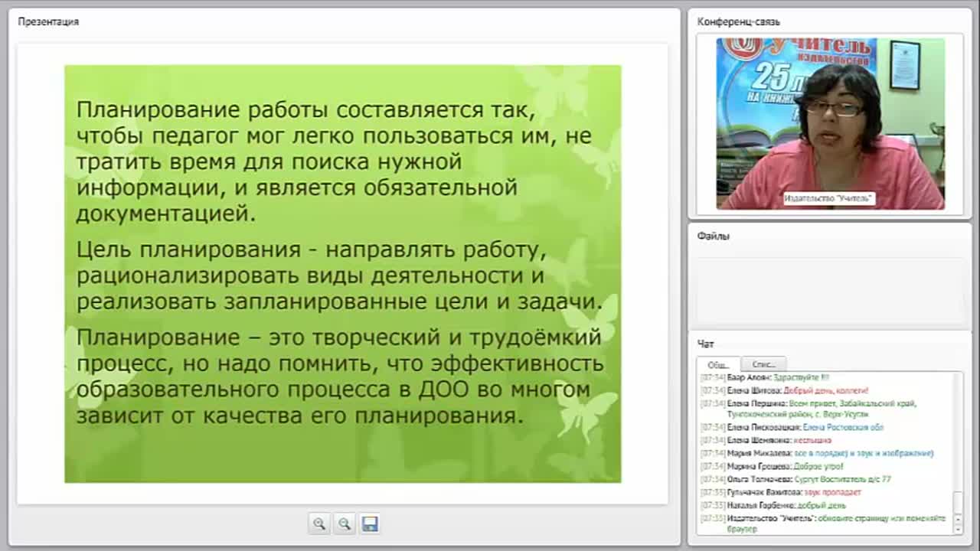Image resolution: width=980 pixels, height=551 pixels.
Task: Select chat message from Ольга Толмачева
Action: pyautogui.click(x=795, y=479)
